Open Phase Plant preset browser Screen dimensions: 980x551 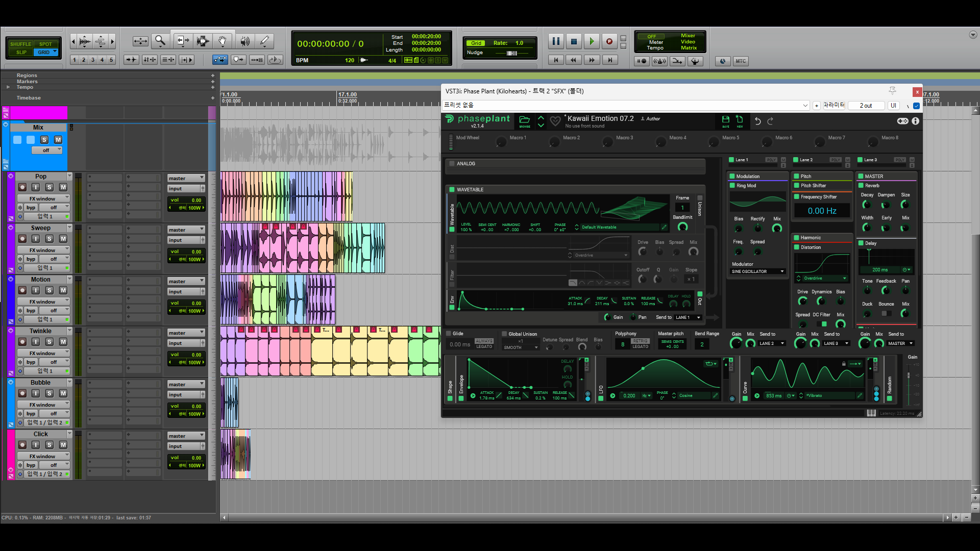point(524,121)
